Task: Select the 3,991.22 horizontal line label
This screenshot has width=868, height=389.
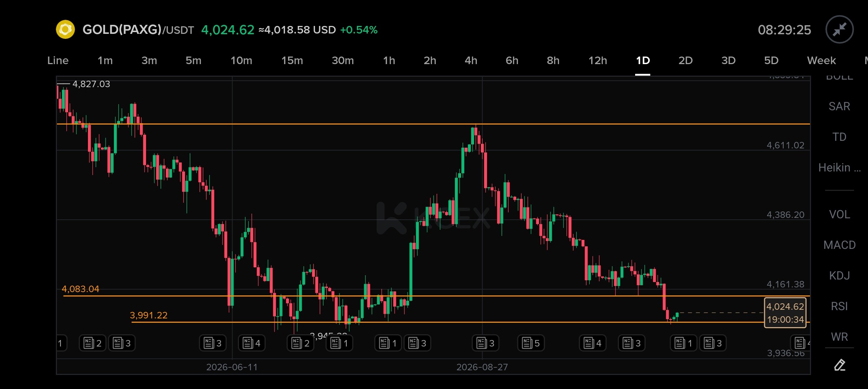Action: pyautogui.click(x=149, y=315)
